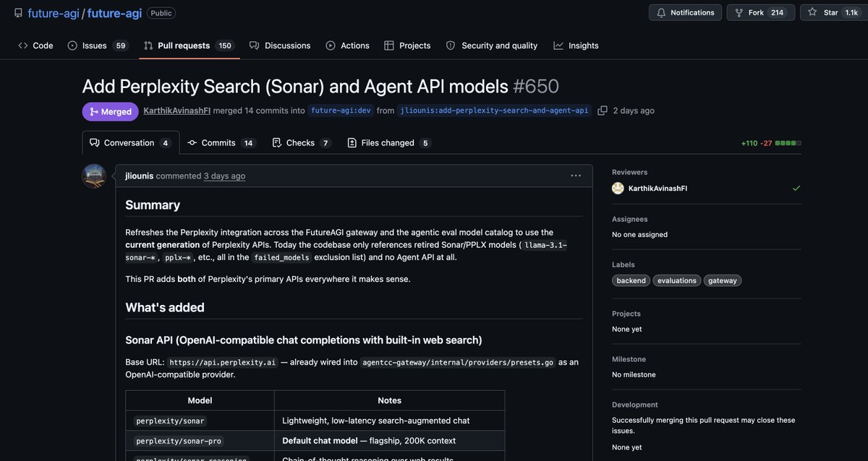Screen dimensions: 868x461
Task: Click the perplexity/sonar table cell
Action: click(x=200, y=421)
